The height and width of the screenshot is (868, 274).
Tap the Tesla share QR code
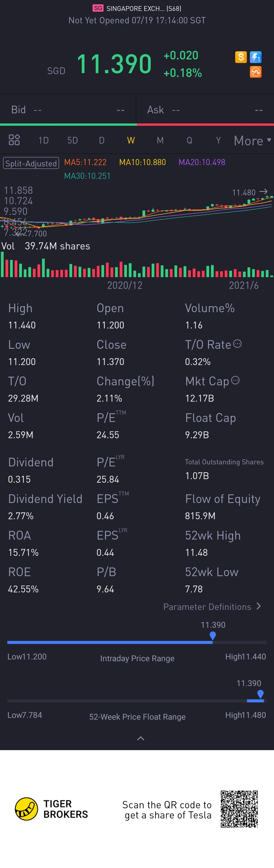click(x=239, y=809)
